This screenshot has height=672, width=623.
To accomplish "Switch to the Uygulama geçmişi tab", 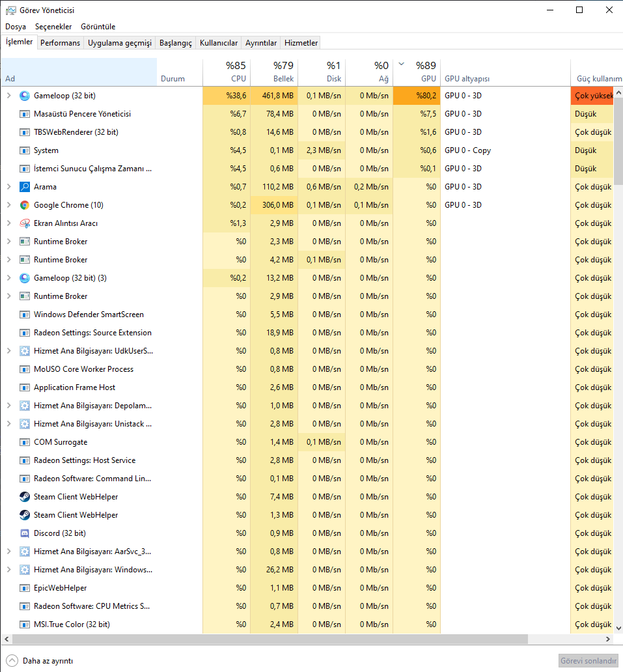I will [x=120, y=43].
